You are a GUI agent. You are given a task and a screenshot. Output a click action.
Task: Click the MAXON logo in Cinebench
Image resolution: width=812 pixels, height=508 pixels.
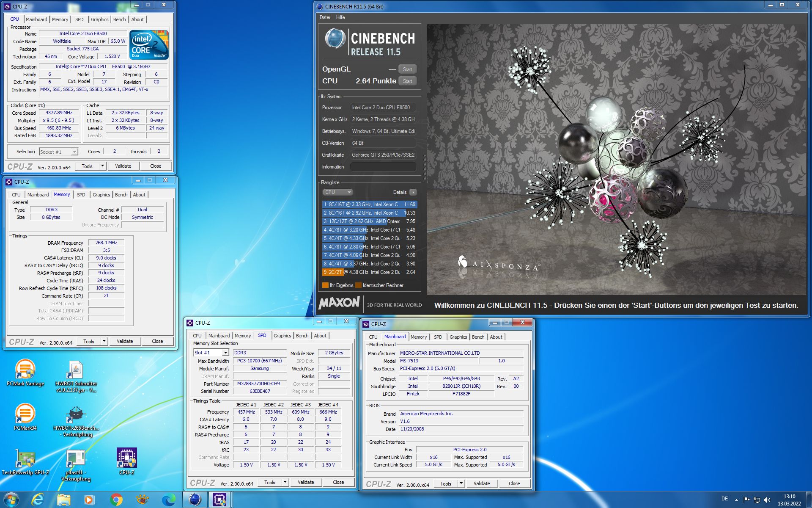[339, 303]
